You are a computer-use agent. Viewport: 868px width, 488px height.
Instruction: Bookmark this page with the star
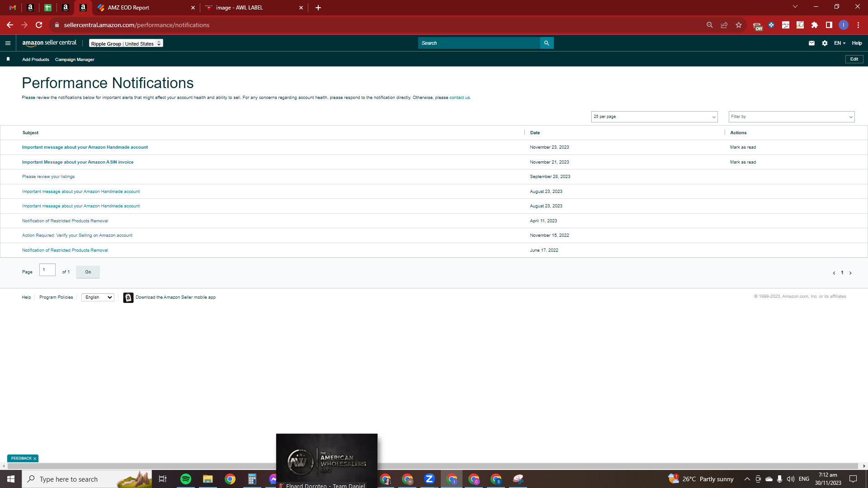pyautogui.click(x=739, y=25)
